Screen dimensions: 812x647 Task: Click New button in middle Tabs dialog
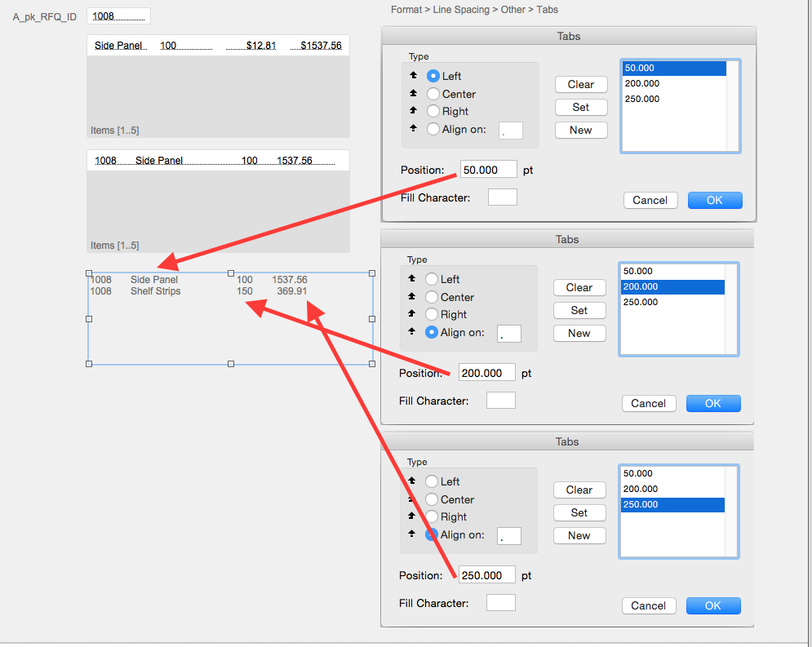point(579,333)
